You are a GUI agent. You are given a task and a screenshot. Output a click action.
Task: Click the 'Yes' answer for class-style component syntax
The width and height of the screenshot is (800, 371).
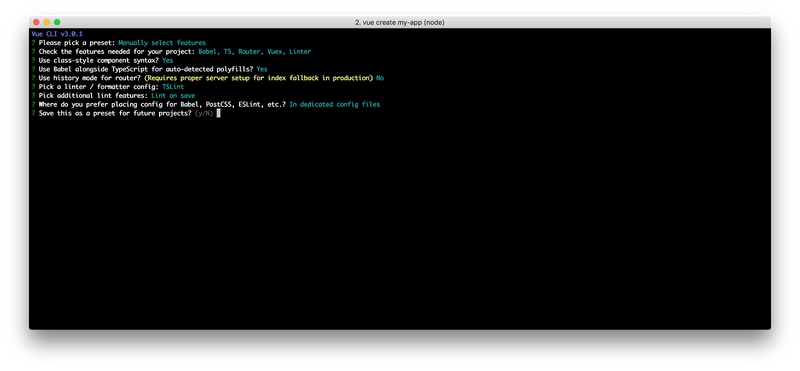pos(167,60)
